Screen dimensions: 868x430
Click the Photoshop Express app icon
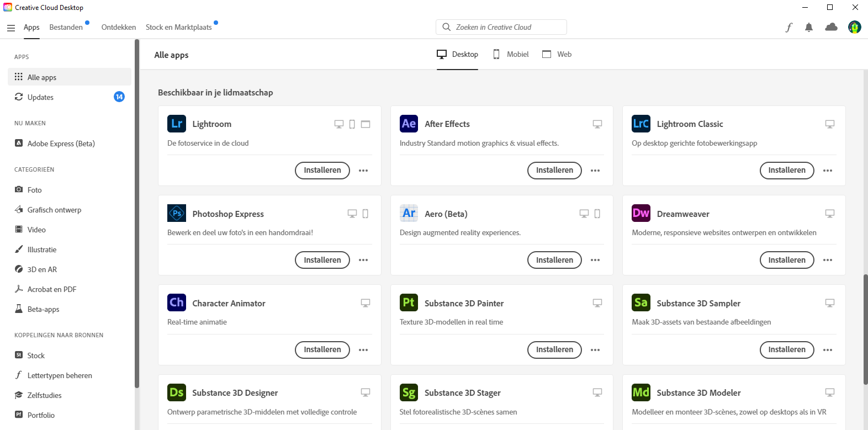177,213
